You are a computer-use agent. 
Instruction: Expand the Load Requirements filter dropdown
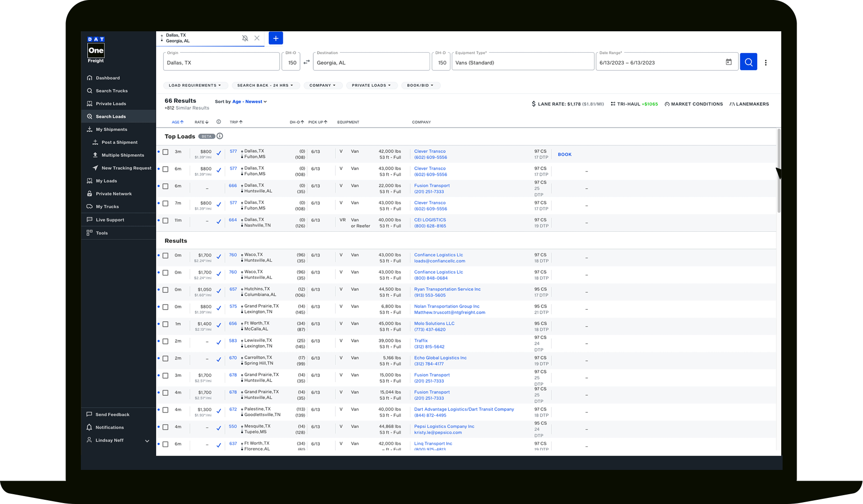click(x=194, y=85)
